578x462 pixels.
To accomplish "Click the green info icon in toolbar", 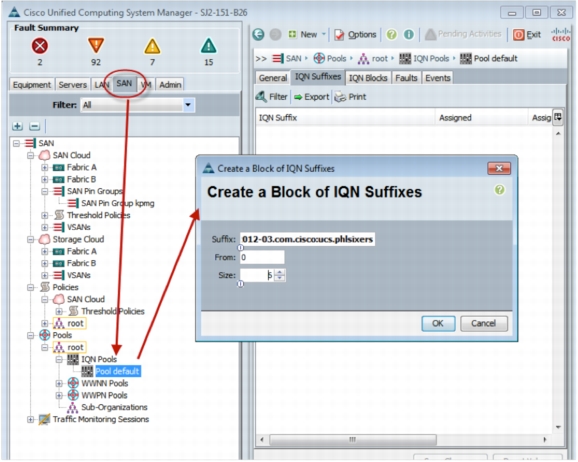I will tap(409, 35).
